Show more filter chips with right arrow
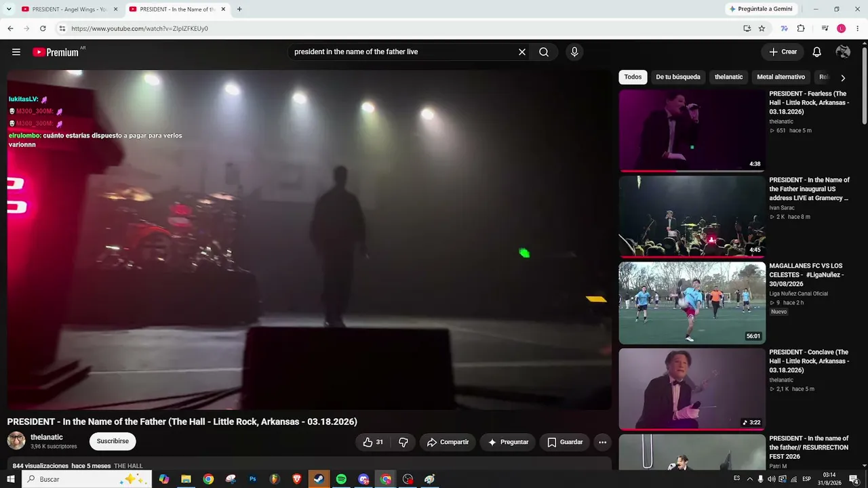The width and height of the screenshot is (868, 488). pyautogui.click(x=843, y=78)
